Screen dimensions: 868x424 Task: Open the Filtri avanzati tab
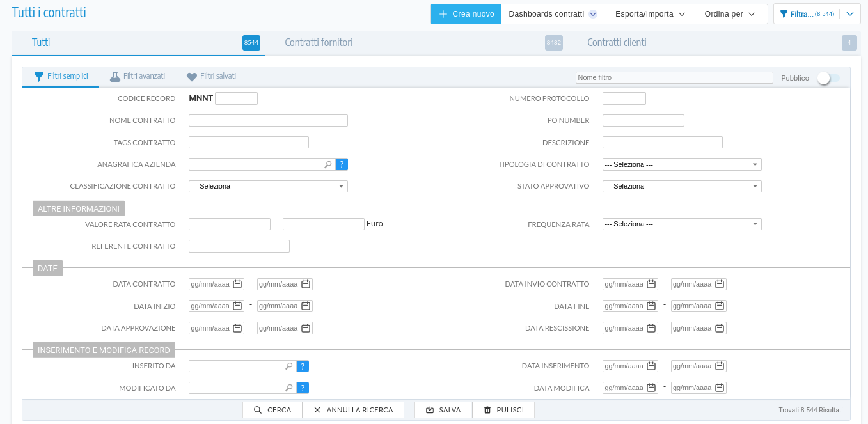pyautogui.click(x=138, y=76)
